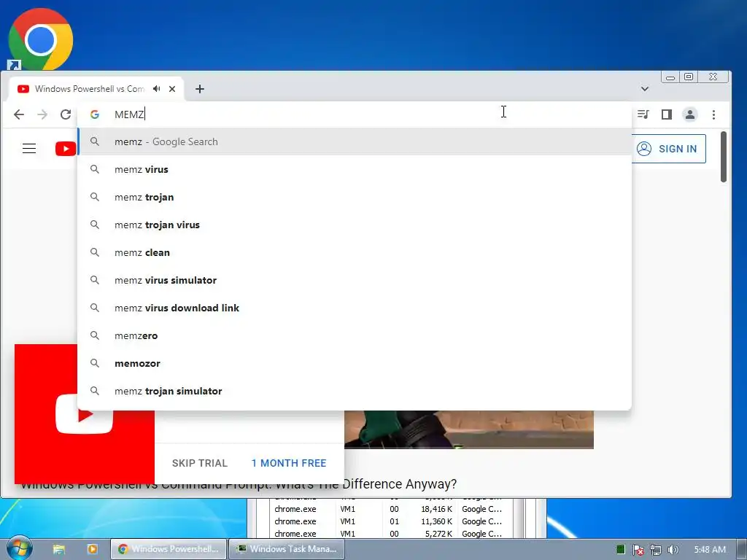The width and height of the screenshot is (747, 560).
Task: Open the media player taskbar icon
Action: [93, 549]
